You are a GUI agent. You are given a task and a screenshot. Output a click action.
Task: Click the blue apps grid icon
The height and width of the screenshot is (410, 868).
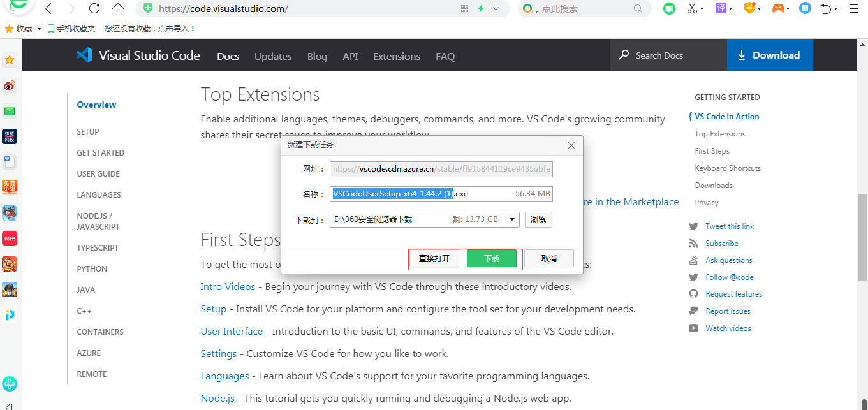tap(805, 9)
